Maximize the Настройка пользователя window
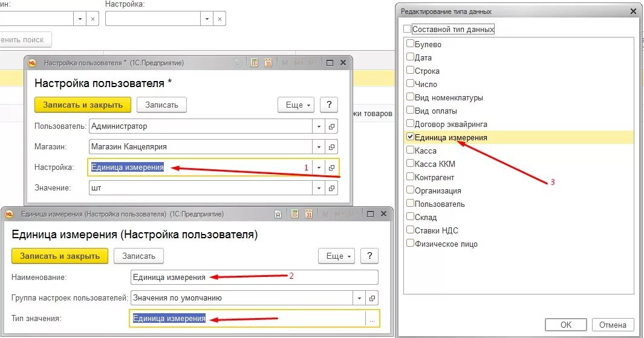 click(330, 63)
